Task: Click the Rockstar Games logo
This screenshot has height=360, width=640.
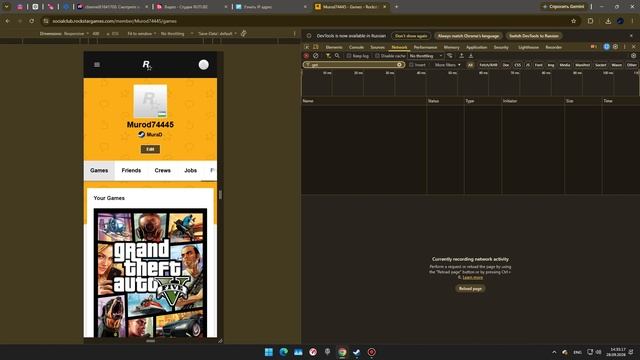Action: pyautogui.click(x=147, y=64)
